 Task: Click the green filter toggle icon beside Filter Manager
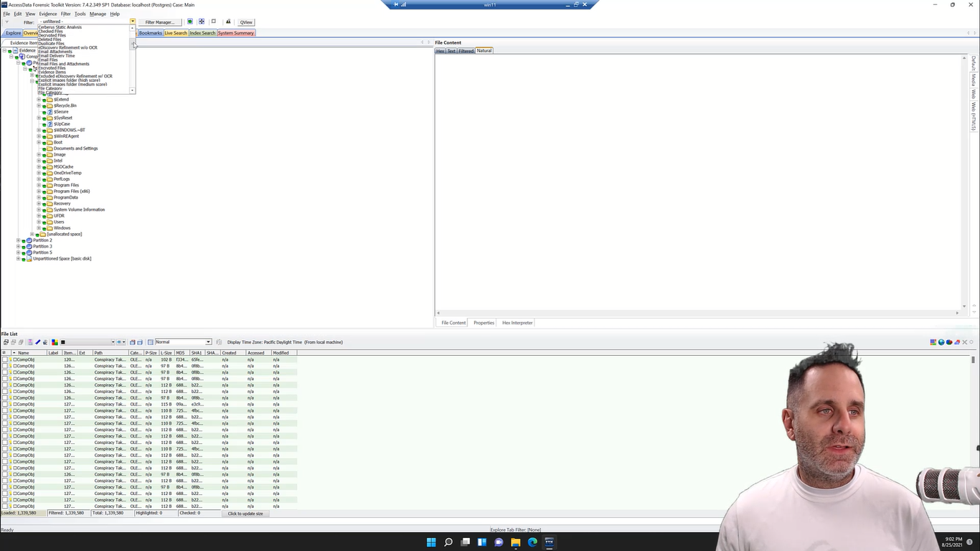pos(189,22)
